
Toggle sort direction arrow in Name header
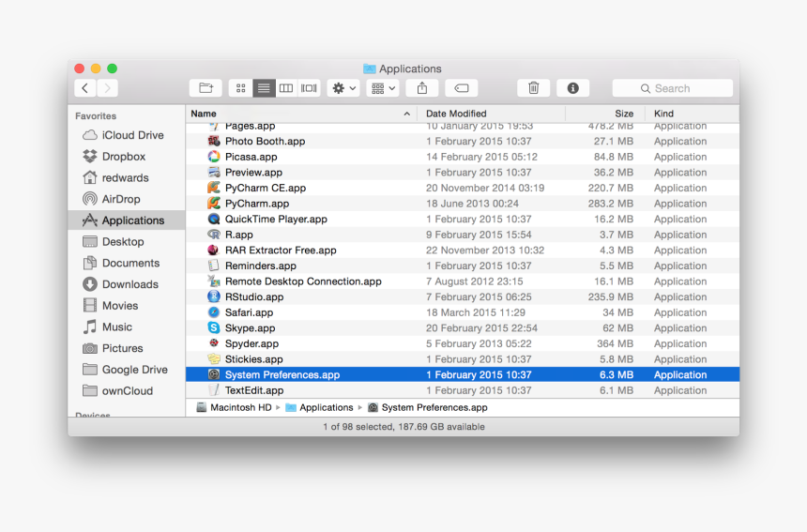(406, 114)
